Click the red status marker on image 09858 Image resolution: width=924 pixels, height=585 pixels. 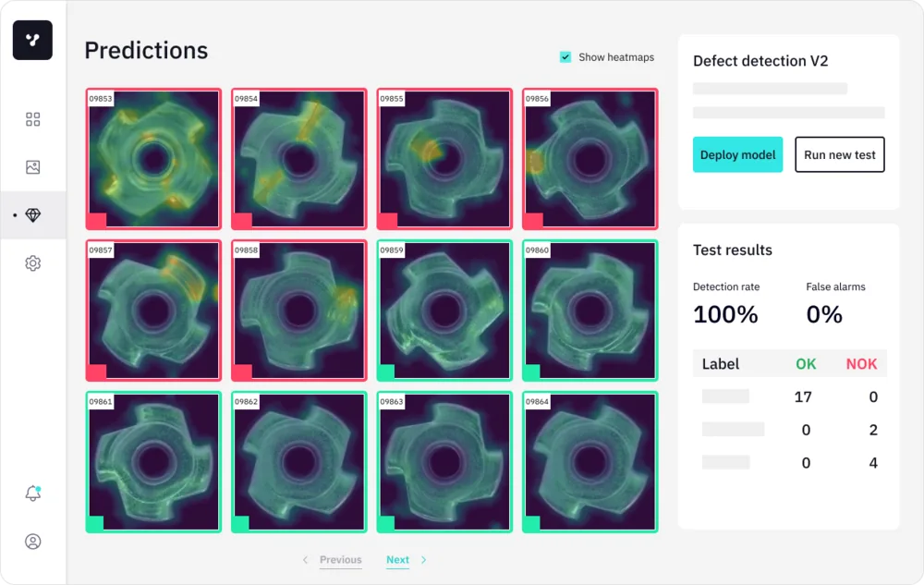242,372
